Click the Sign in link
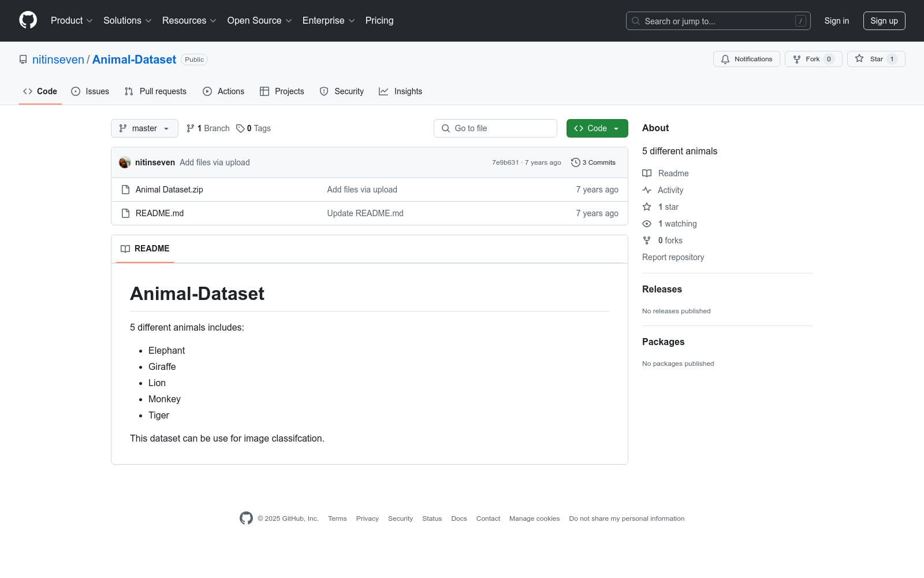The width and height of the screenshot is (924, 578). click(x=837, y=21)
